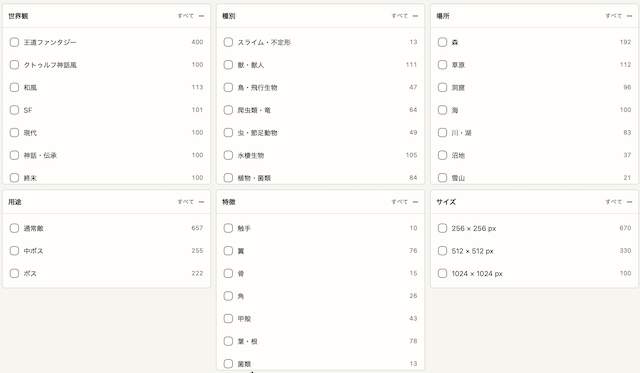Check the 植物・菌類 checkbox
Screen dimensions: 640x373
coord(228,178)
